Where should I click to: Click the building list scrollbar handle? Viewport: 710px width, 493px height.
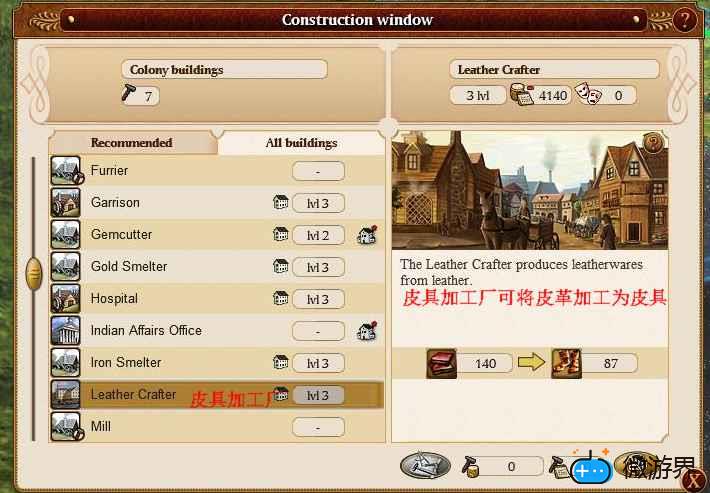point(34,274)
